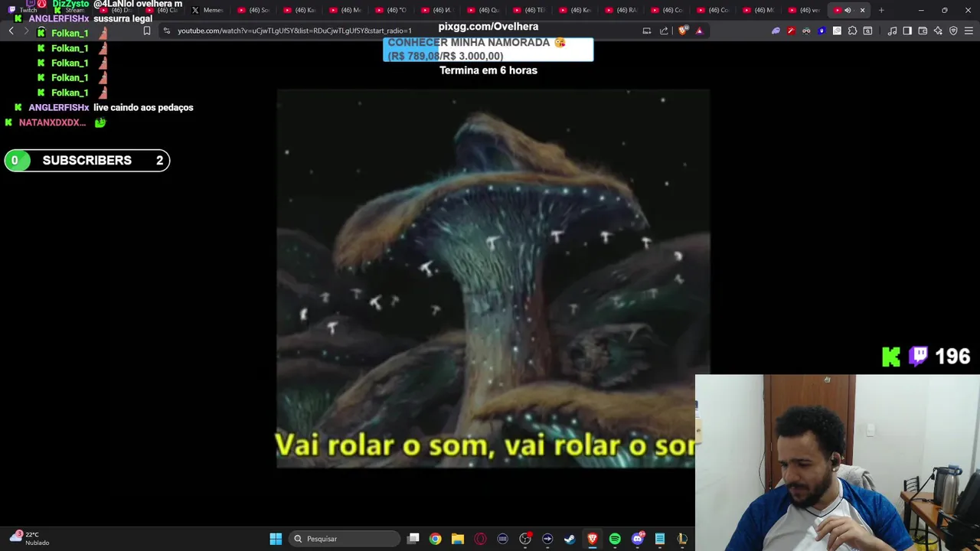Open Brave Shields lion icon
Screen dimensions: 980x551
(683, 31)
